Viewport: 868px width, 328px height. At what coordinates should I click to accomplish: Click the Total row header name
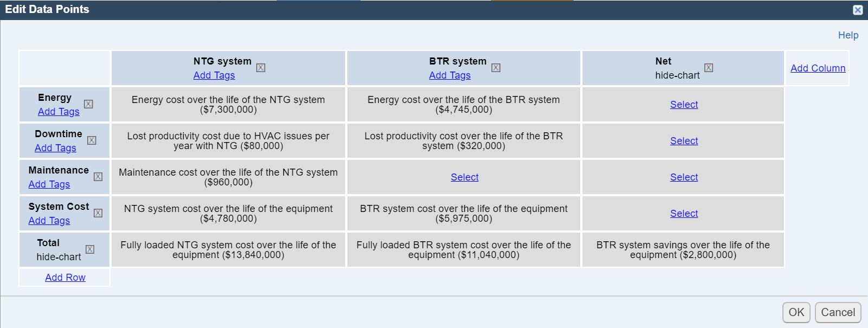tap(48, 243)
